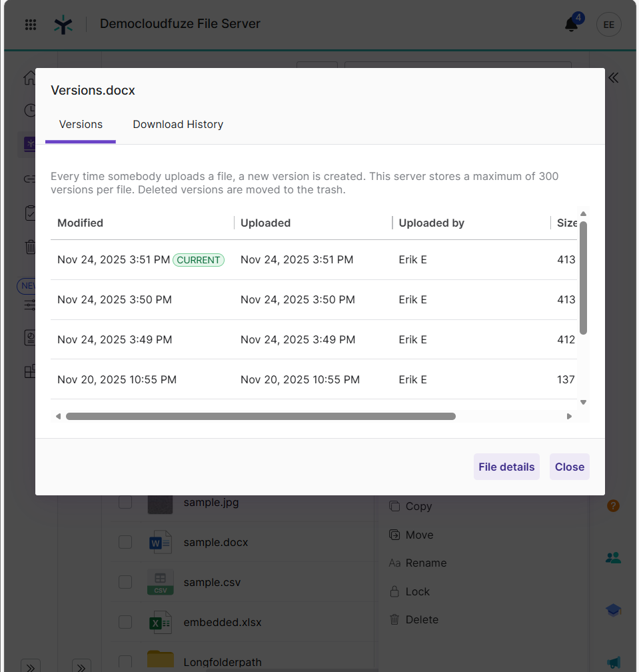Viewport: 639px width, 672px height.
Task: Check the checkbox next to sample.csv
Action: (125, 582)
